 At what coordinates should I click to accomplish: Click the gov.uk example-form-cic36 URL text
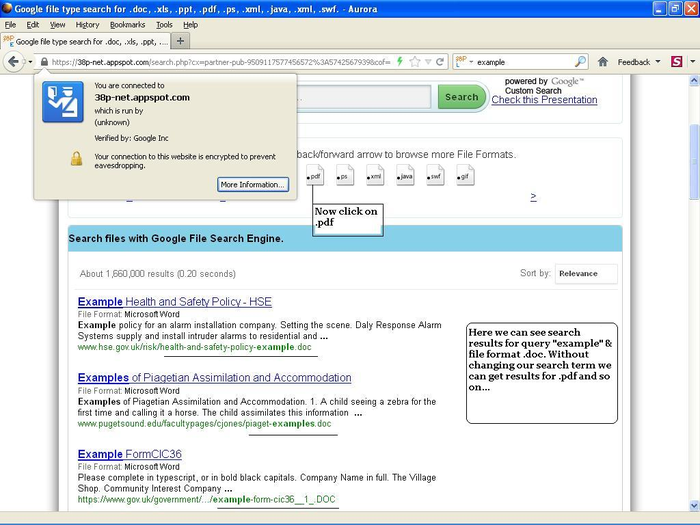[206, 499]
